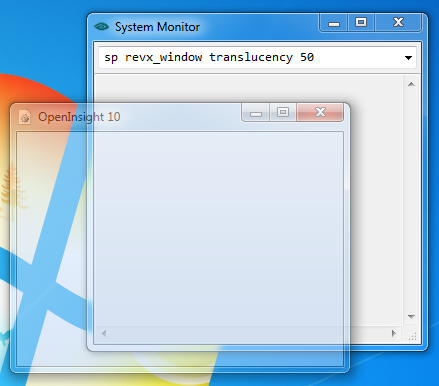439x386 pixels.
Task: Click the System Monitor eye icon
Action: point(101,26)
